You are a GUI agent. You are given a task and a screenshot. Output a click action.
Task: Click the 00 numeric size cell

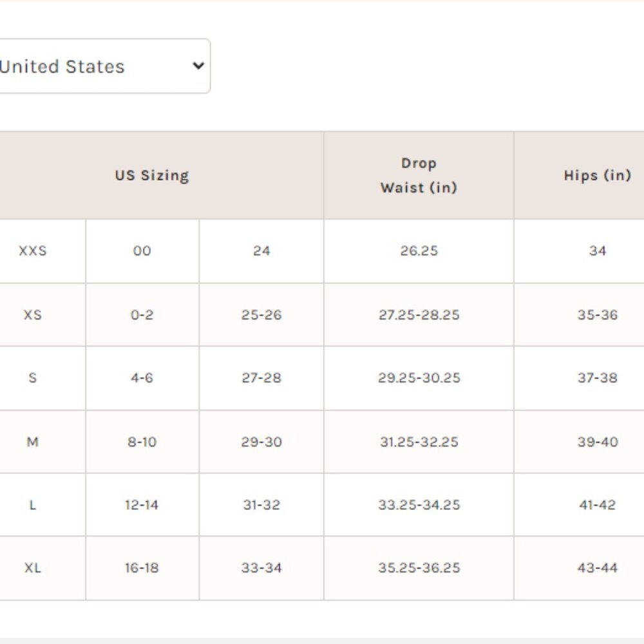tap(142, 251)
